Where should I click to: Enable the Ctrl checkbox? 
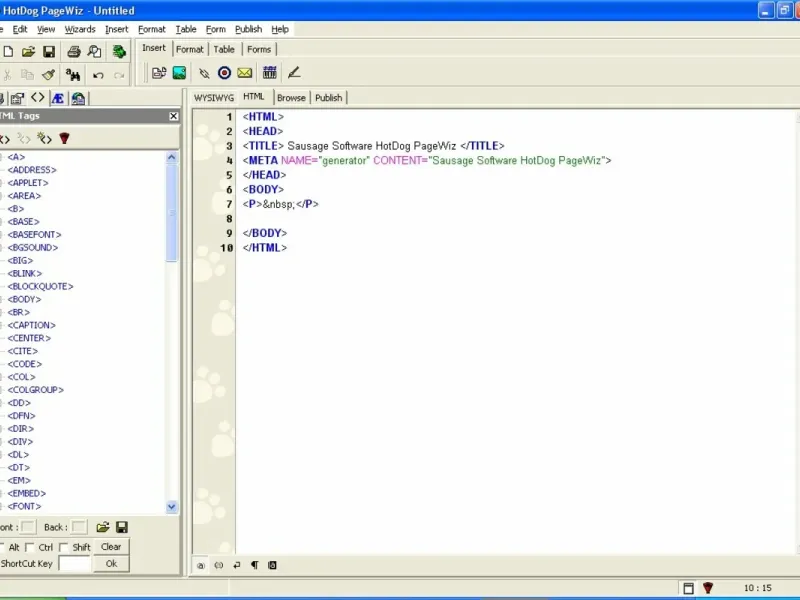(x=30, y=547)
